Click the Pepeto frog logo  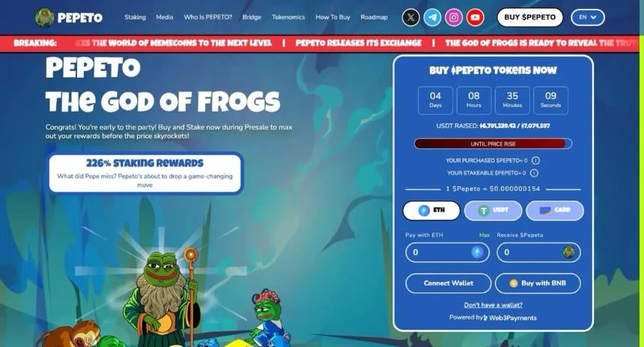pyautogui.click(x=44, y=18)
